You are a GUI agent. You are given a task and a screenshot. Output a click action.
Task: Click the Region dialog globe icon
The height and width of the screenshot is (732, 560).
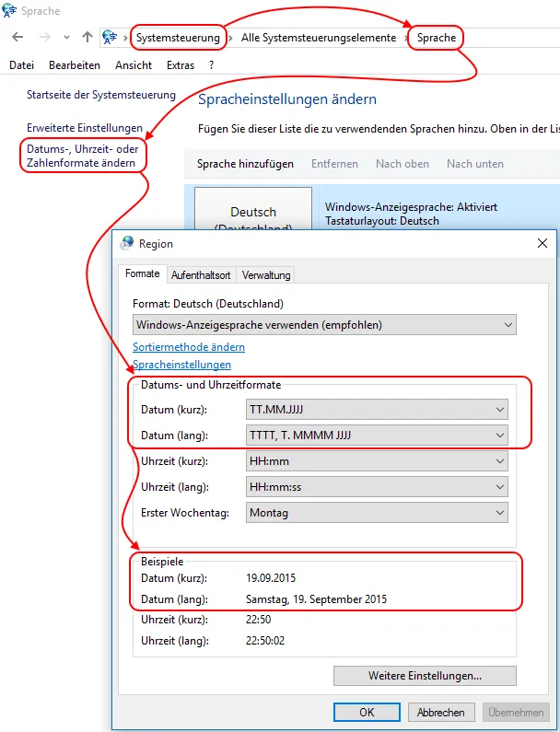click(x=126, y=243)
